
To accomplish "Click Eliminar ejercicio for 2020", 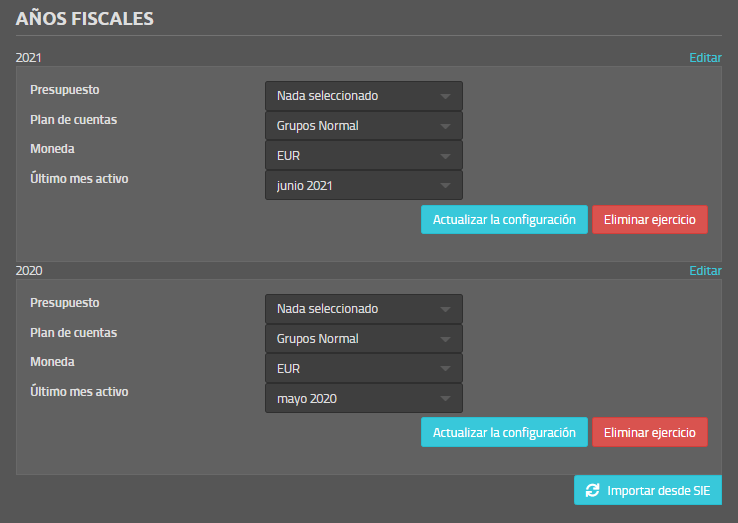I will [x=650, y=432].
